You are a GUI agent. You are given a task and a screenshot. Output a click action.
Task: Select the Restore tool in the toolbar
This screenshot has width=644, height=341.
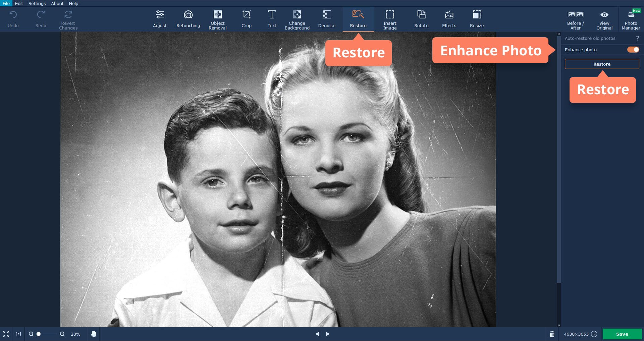pos(358,19)
